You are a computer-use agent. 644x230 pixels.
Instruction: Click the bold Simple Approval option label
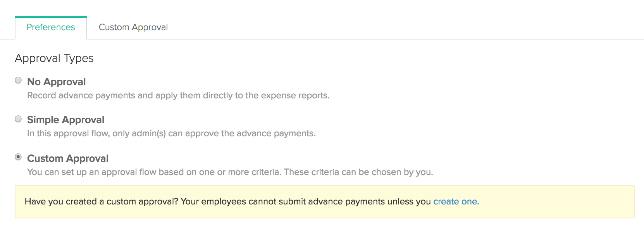coord(65,120)
